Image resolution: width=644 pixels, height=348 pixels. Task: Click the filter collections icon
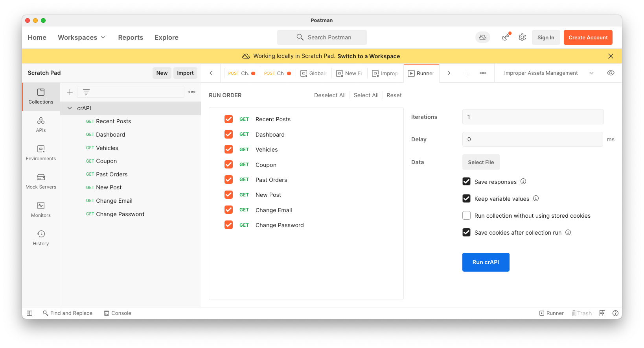(86, 92)
